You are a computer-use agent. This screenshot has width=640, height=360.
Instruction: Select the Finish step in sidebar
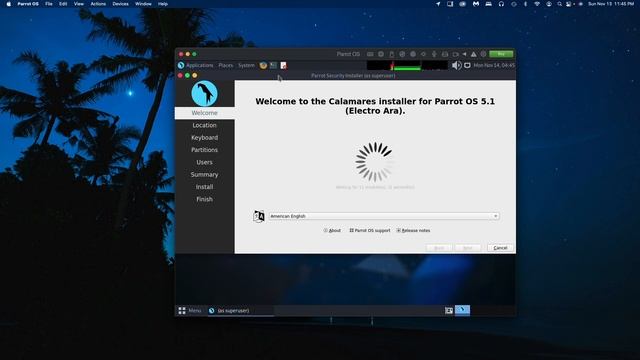(204, 199)
